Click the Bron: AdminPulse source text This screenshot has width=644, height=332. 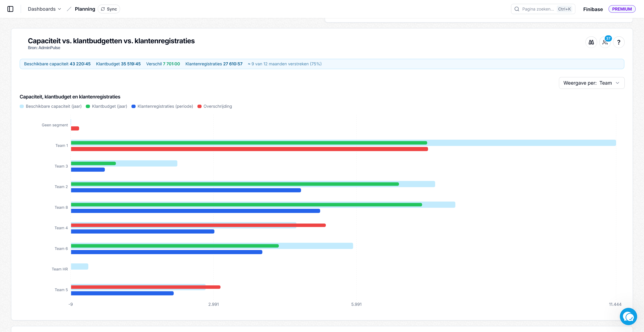coord(44,48)
